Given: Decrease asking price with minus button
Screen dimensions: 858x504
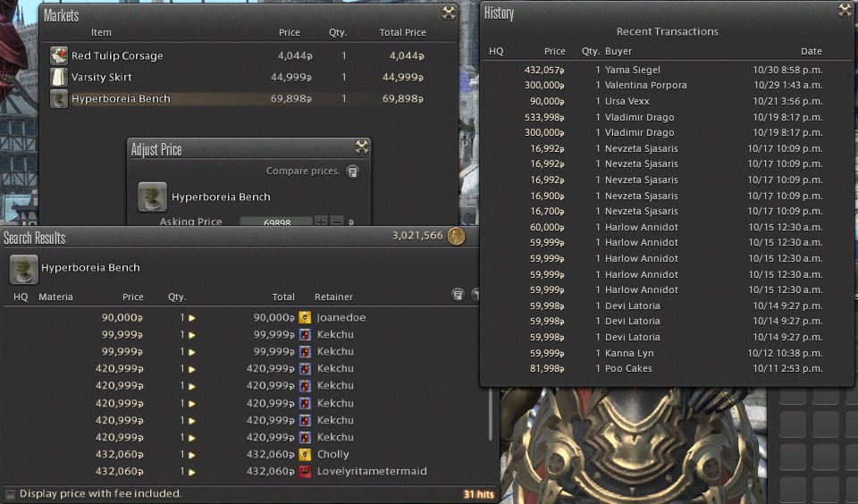Looking at the screenshot, I should point(337,221).
